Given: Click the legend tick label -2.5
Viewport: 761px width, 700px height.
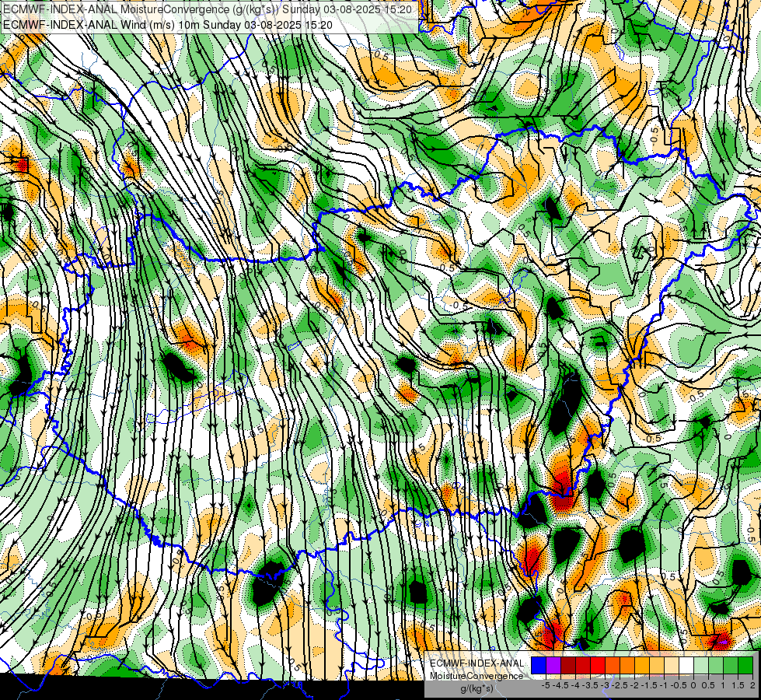Looking at the screenshot, I should pos(620,685).
